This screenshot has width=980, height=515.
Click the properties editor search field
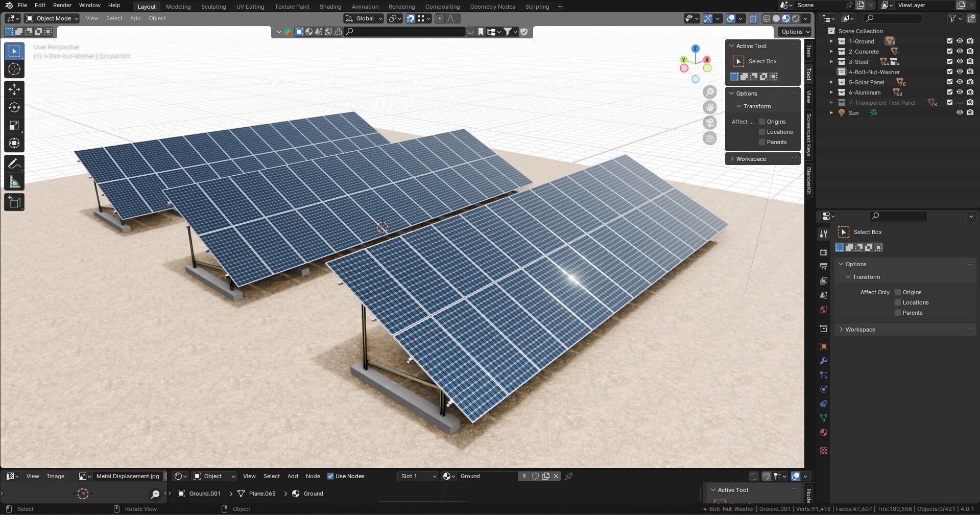pos(898,216)
